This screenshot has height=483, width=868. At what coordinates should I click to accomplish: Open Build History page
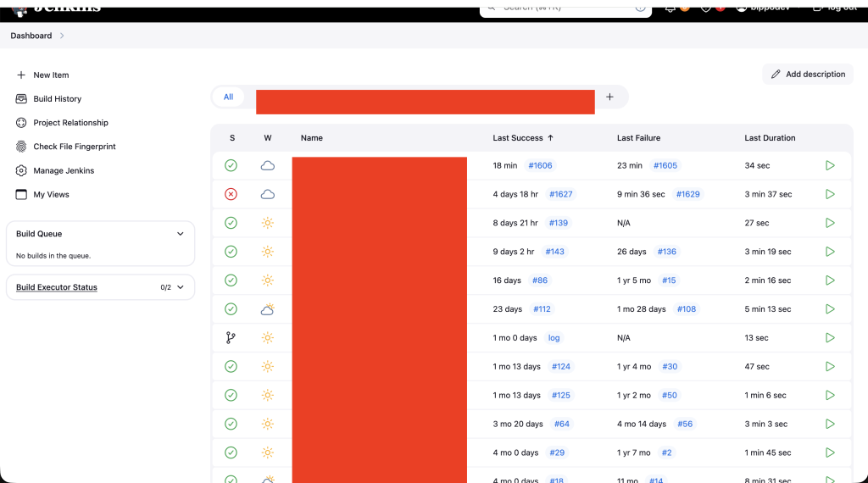(x=57, y=98)
